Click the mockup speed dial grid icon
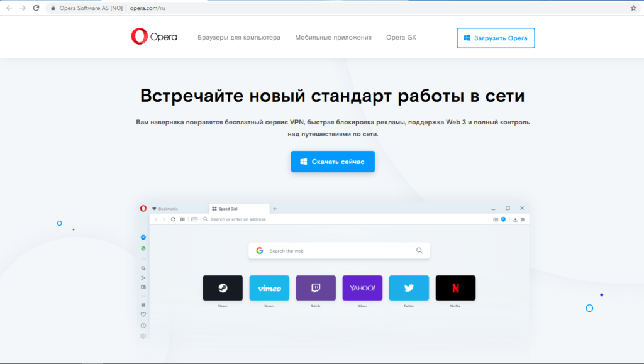The height and width of the screenshot is (364, 644). coord(182,219)
